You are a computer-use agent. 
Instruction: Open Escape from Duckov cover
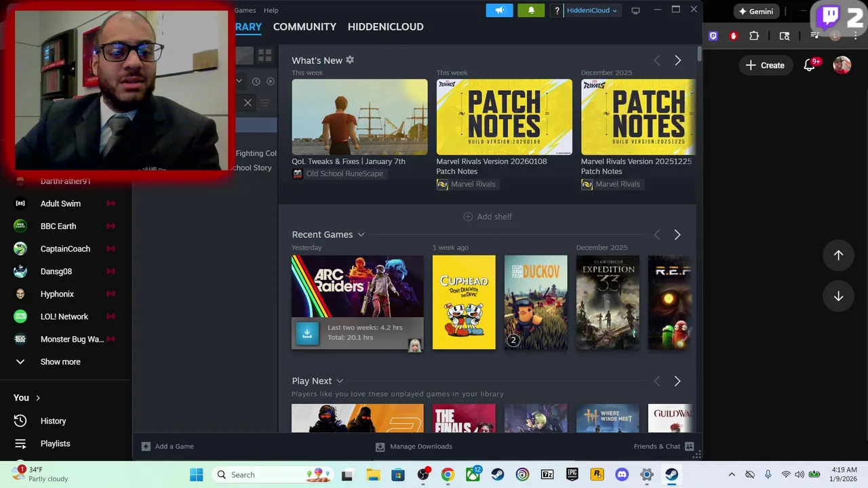coord(536,302)
